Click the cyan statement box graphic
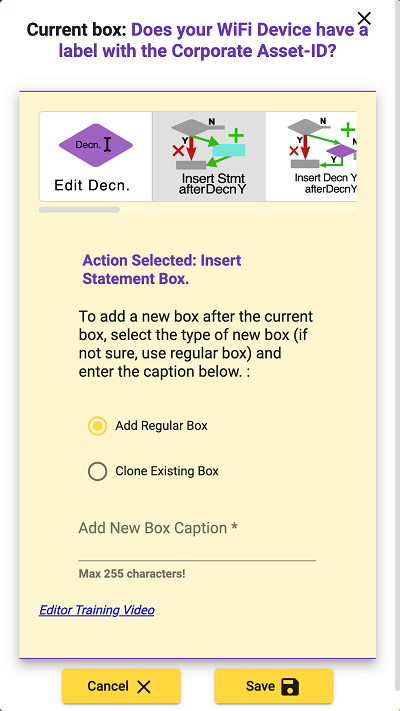Viewport: 400px width, 711px height. [229, 150]
